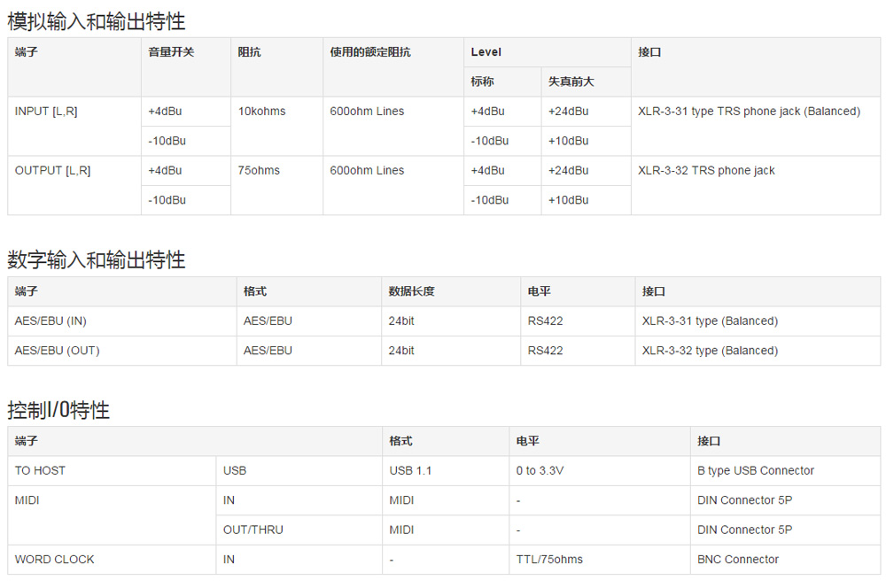Click the XLR-3-31 type TRS phone jack cell
Image resolution: width=886 pixels, height=588 pixels.
(x=749, y=112)
